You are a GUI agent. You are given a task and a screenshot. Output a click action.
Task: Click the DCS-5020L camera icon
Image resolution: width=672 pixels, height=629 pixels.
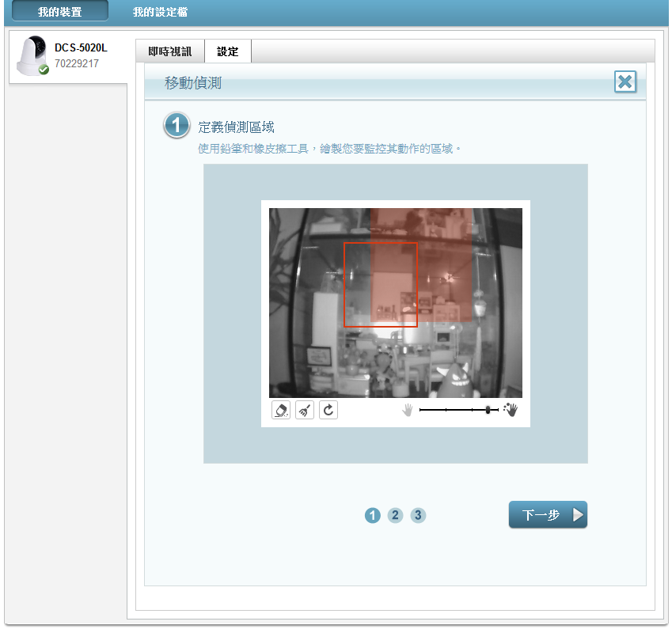(x=32, y=56)
